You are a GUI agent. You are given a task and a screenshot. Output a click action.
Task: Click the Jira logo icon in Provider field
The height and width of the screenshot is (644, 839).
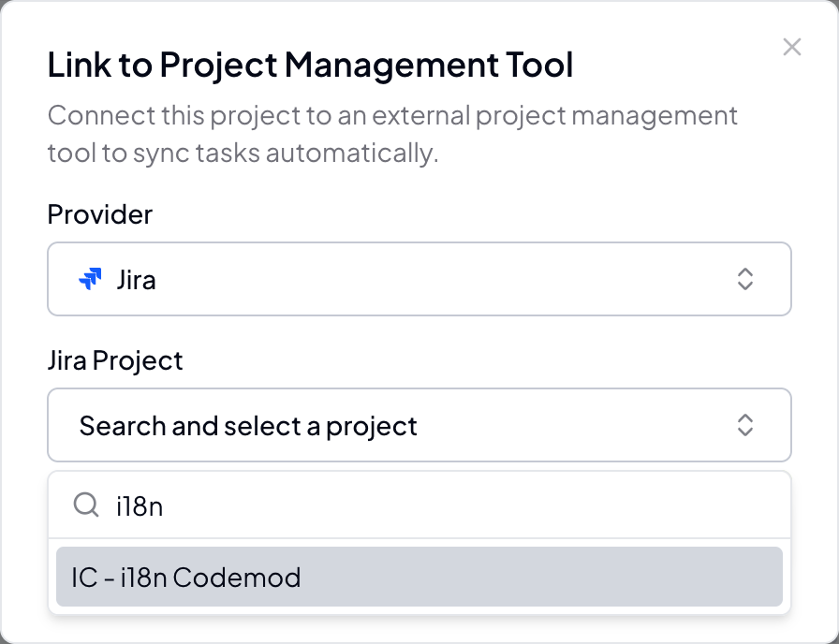tap(90, 279)
